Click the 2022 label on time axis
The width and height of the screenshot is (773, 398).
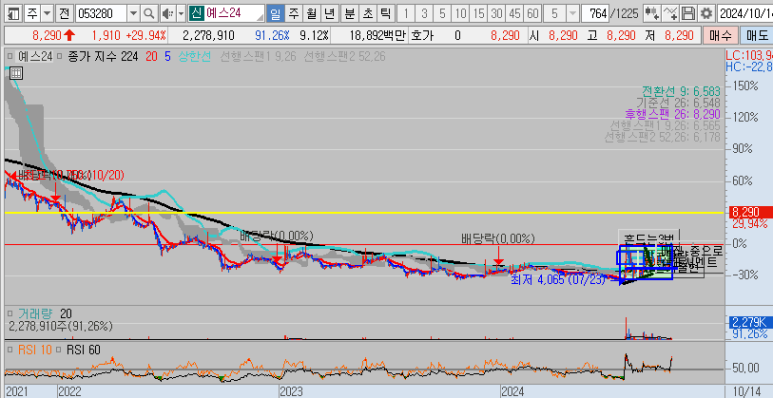pyautogui.click(x=70, y=392)
